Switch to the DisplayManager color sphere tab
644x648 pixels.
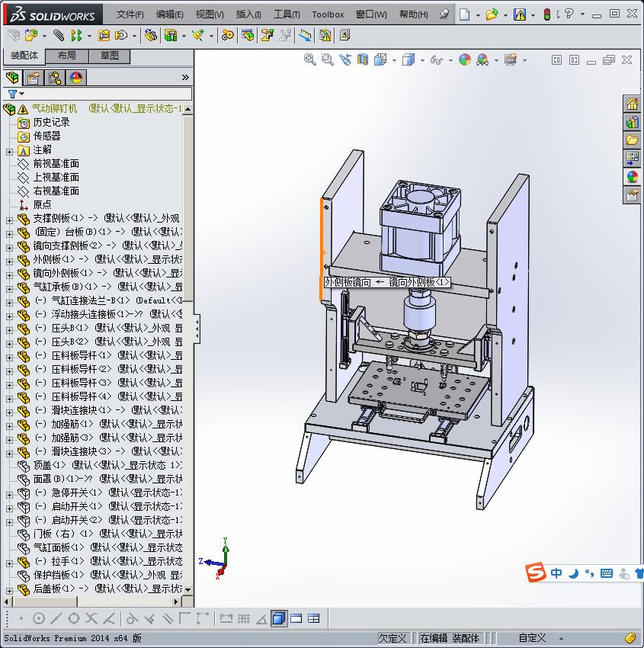tap(76, 77)
